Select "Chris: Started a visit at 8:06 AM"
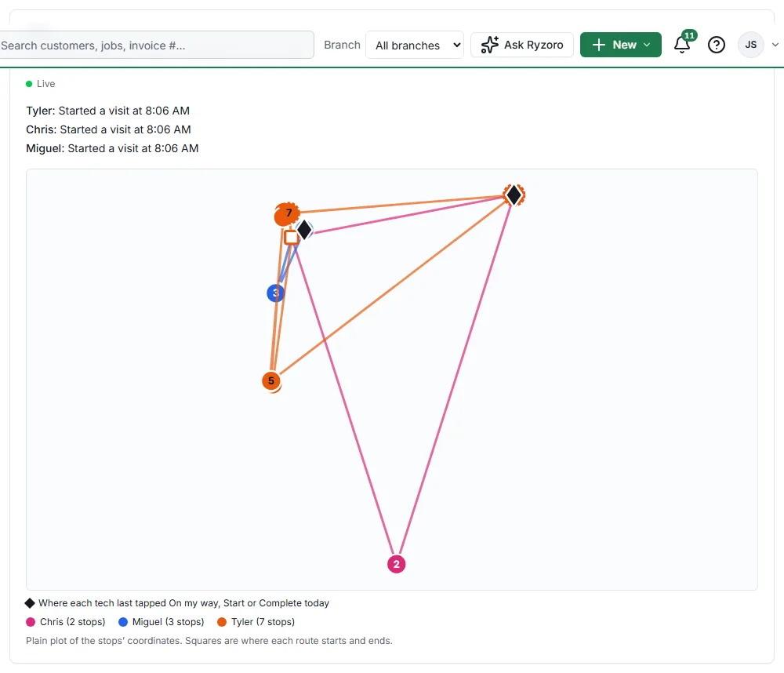 [x=108, y=129]
